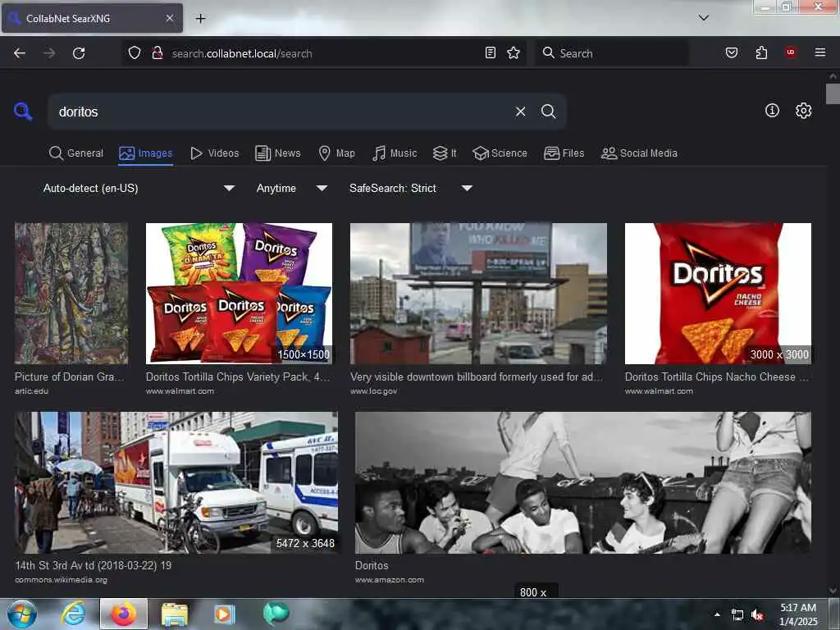Open the Windows Start menu
This screenshot has width=840, height=630.
coord(22,614)
